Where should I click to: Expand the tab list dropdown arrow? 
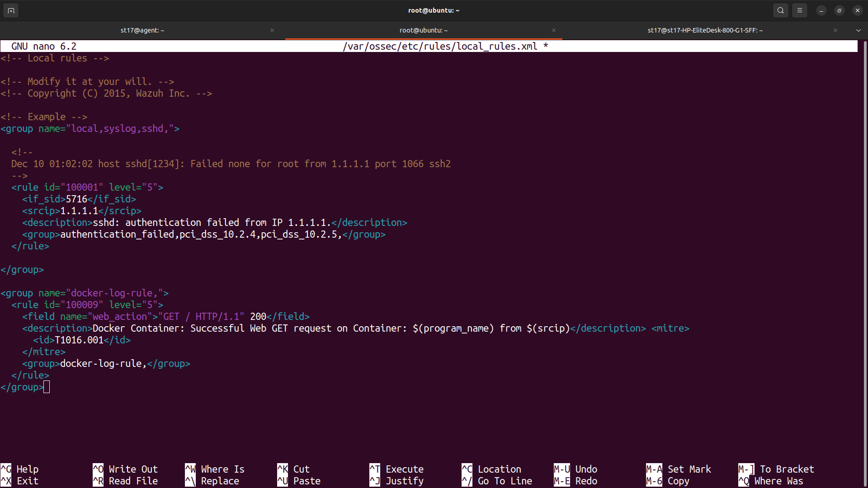coord(859,30)
